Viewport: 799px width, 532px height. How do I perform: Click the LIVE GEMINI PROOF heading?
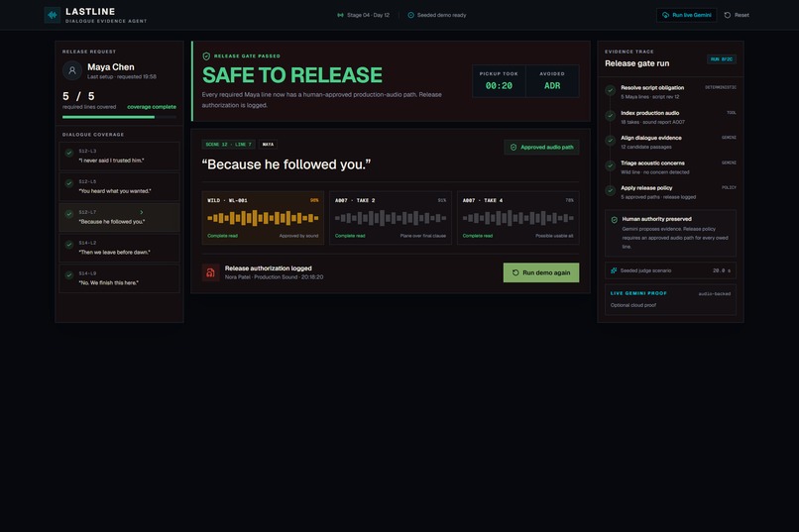638,293
